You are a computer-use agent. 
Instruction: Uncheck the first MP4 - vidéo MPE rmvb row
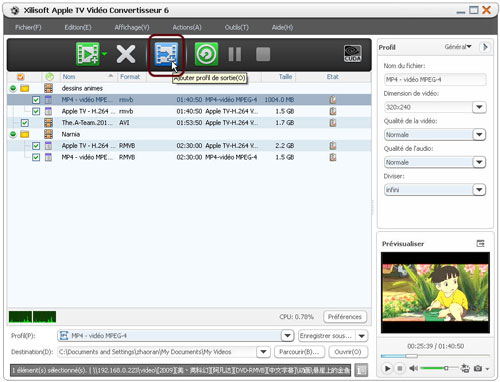[x=36, y=100]
